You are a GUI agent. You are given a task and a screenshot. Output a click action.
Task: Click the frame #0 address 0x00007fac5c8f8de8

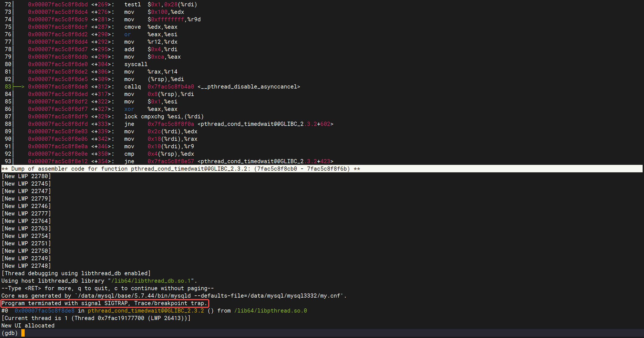(x=44, y=311)
